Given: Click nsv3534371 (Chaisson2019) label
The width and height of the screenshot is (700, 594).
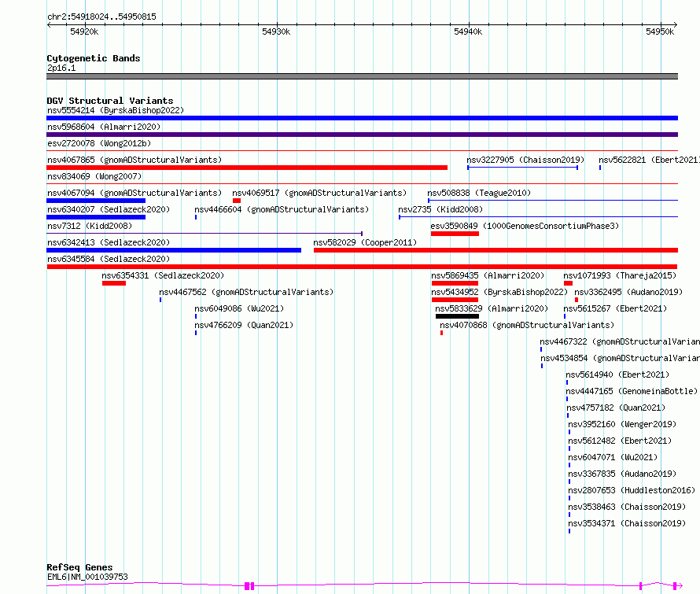Looking at the screenshot, I should 627,523.
